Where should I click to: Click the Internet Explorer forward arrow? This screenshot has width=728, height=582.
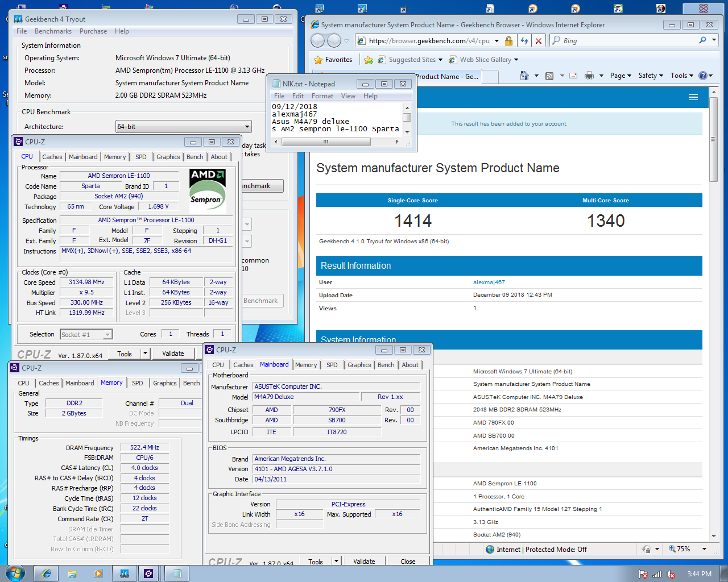[334, 40]
